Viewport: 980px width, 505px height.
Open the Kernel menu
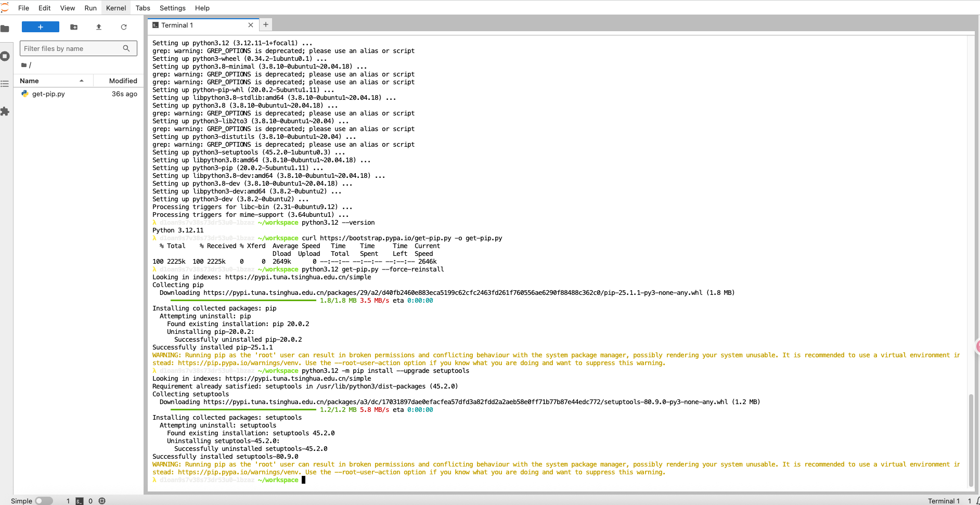click(116, 8)
